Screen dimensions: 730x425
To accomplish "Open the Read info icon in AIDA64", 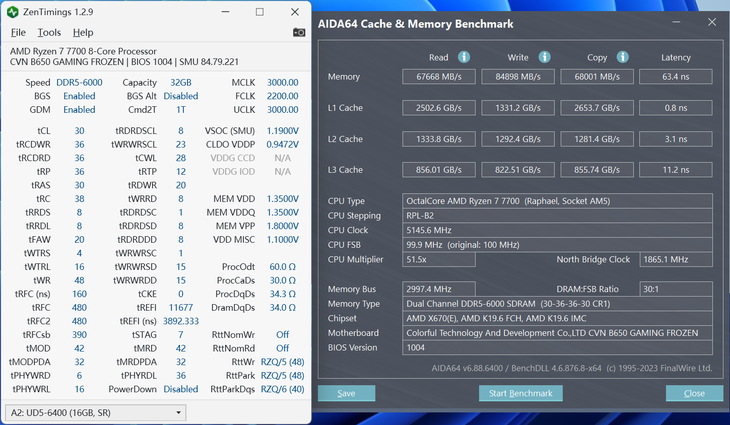I will tap(464, 57).
